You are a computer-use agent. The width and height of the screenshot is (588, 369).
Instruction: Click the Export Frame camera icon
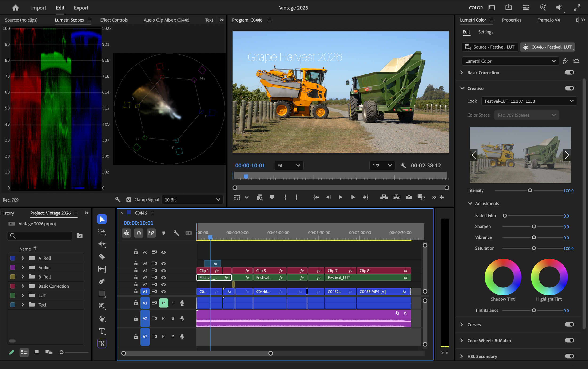[409, 197]
